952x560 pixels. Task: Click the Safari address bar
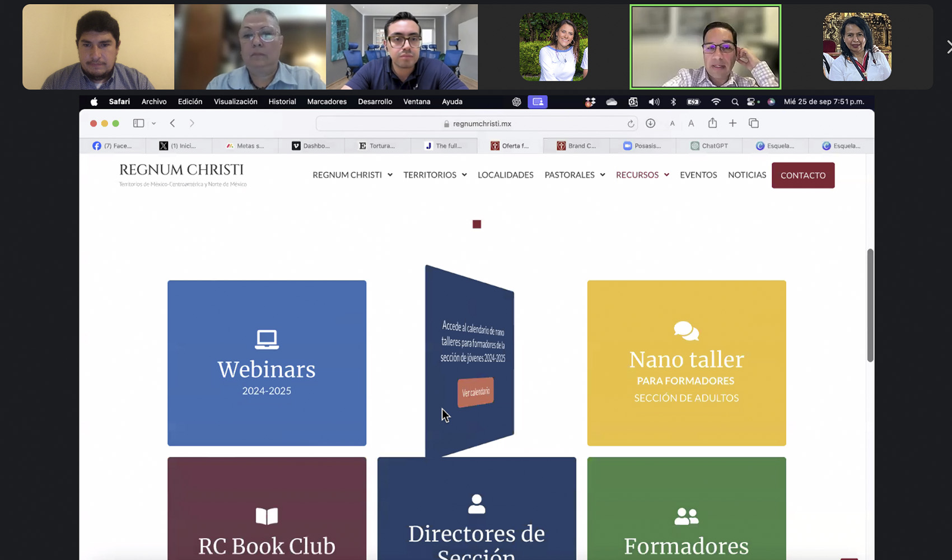pos(477,124)
